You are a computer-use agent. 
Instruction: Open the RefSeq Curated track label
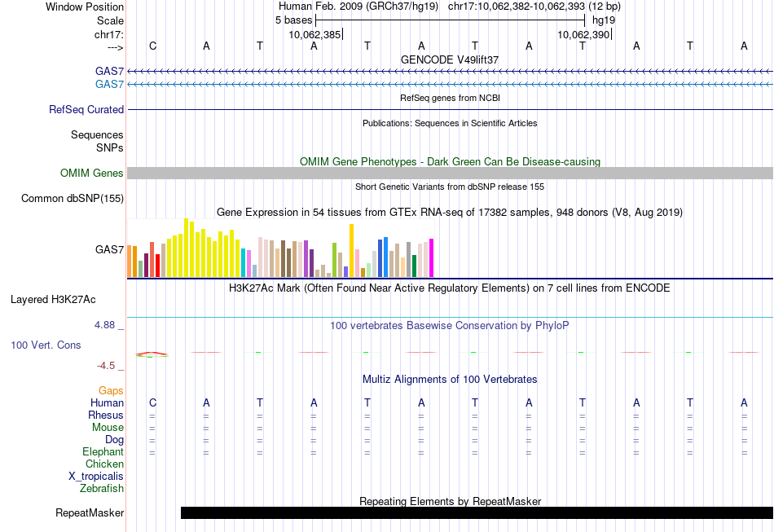(86, 109)
